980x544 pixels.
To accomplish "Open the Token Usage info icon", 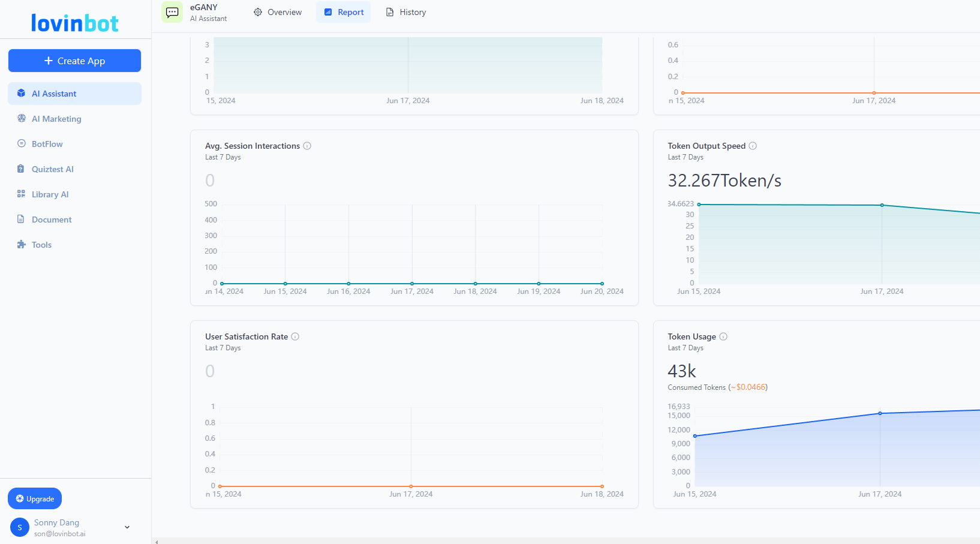I will (723, 336).
